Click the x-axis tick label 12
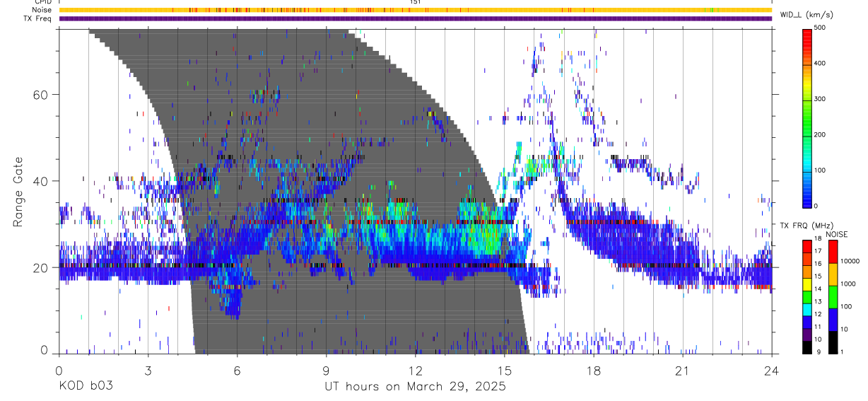The width and height of the screenshot is (868, 401). point(416,371)
